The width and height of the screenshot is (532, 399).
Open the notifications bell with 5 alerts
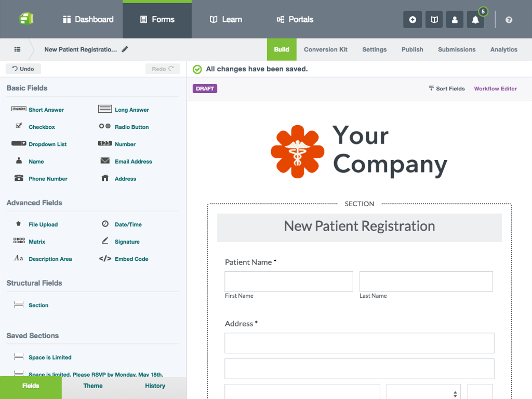[475, 19]
